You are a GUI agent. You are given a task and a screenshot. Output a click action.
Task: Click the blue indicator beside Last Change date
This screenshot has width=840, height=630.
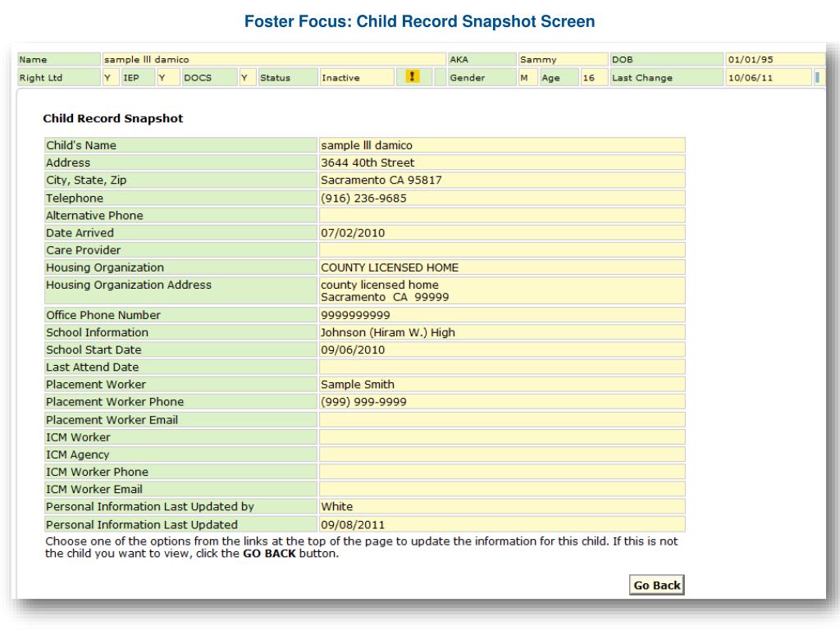818,77
